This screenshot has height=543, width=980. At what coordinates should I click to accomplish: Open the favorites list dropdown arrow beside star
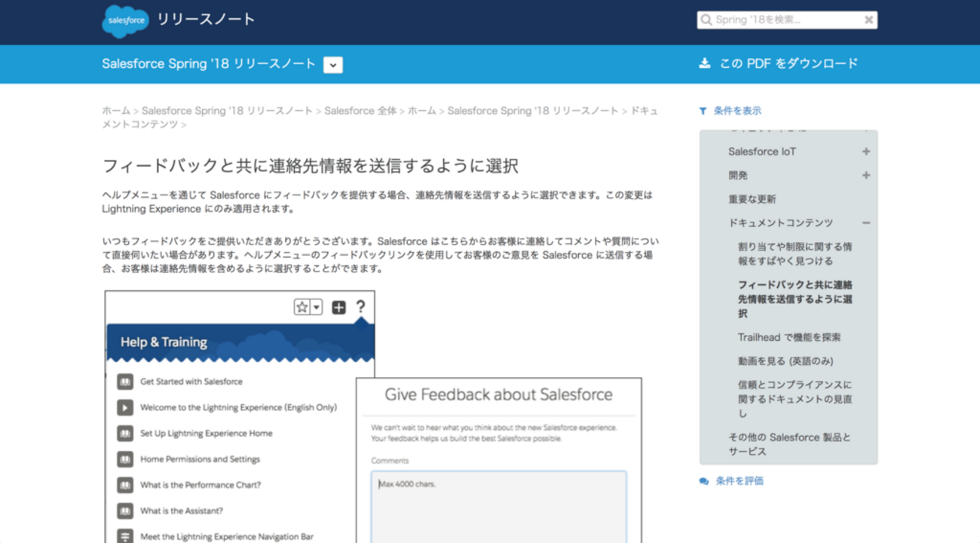(317, 307)
